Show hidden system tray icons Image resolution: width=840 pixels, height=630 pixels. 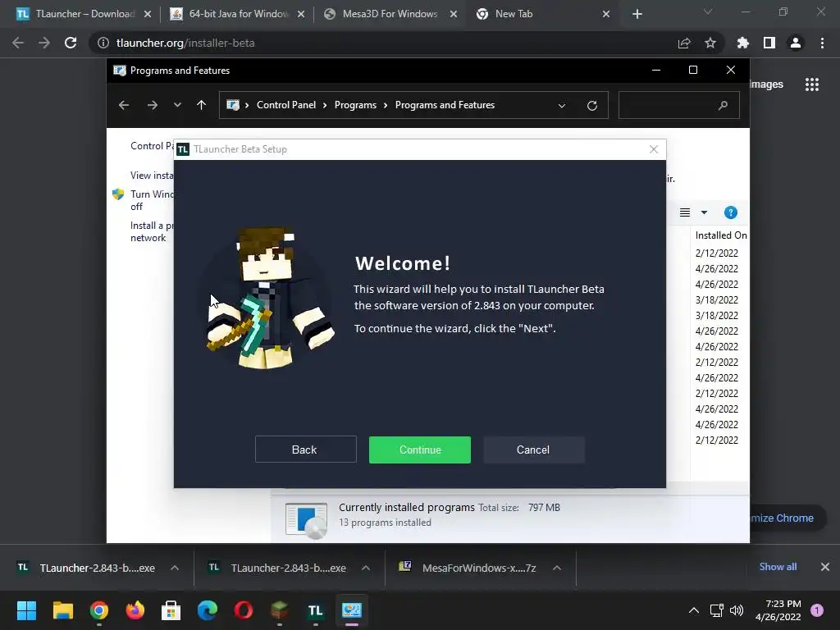coord(694,610)
